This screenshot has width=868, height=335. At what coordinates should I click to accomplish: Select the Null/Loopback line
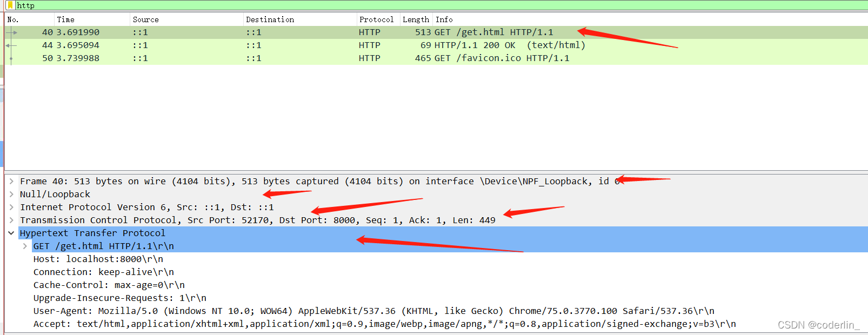coord(55,195)
